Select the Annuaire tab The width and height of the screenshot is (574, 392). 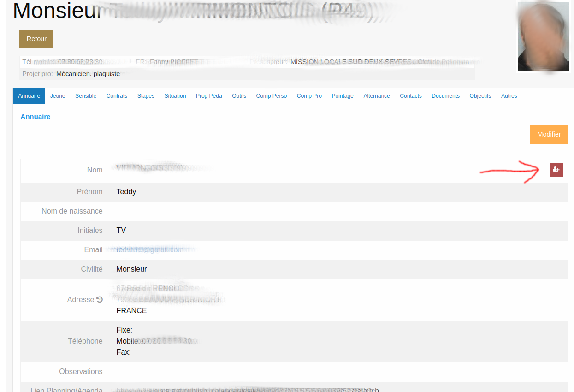(x=29, y=96)
